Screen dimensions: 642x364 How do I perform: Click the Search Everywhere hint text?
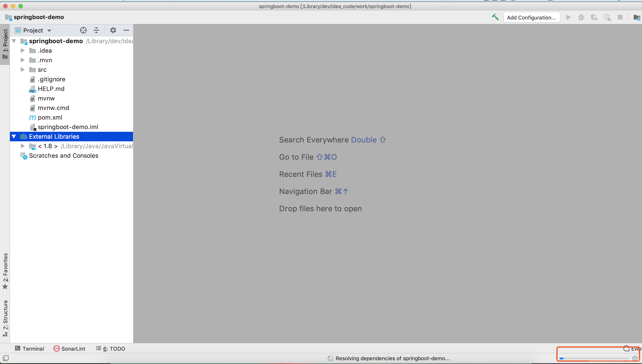(x=314, y=140)
